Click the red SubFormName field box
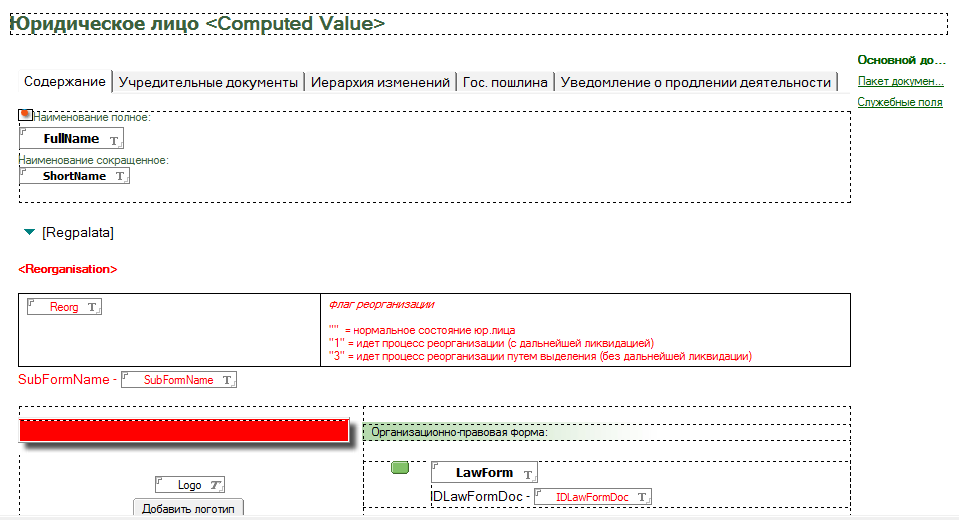The height and width of the screenshot is (520, 959). tap(179, 380)
